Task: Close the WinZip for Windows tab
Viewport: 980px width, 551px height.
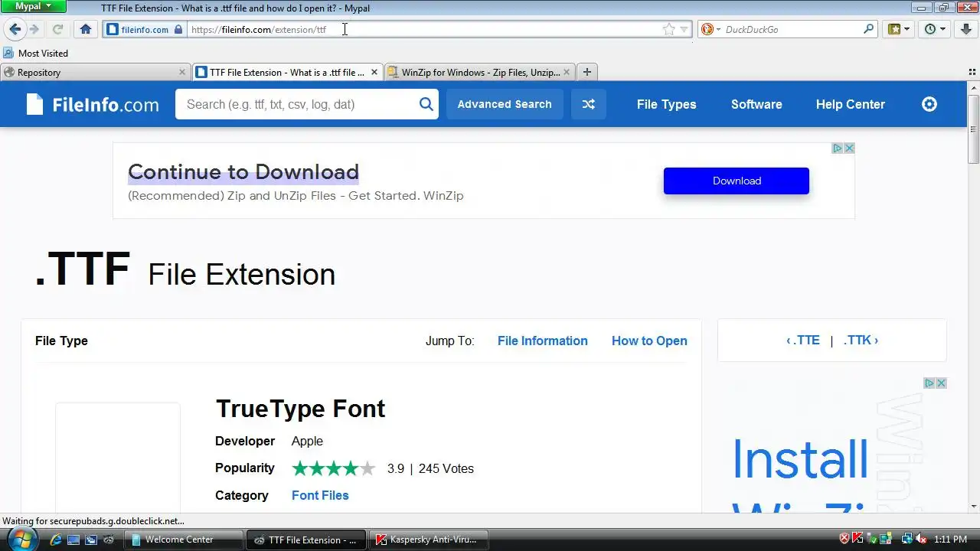Action: point(567,72)
